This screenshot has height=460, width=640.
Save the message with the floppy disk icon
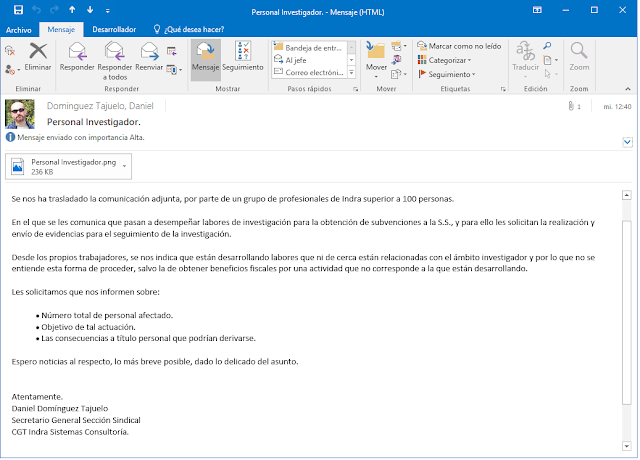click(18, 10)
